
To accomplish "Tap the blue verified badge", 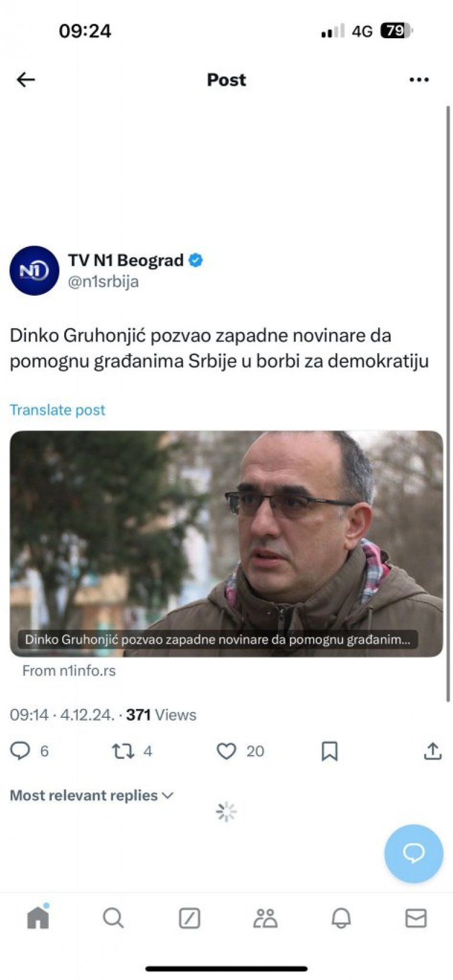I will click(196, 260).
